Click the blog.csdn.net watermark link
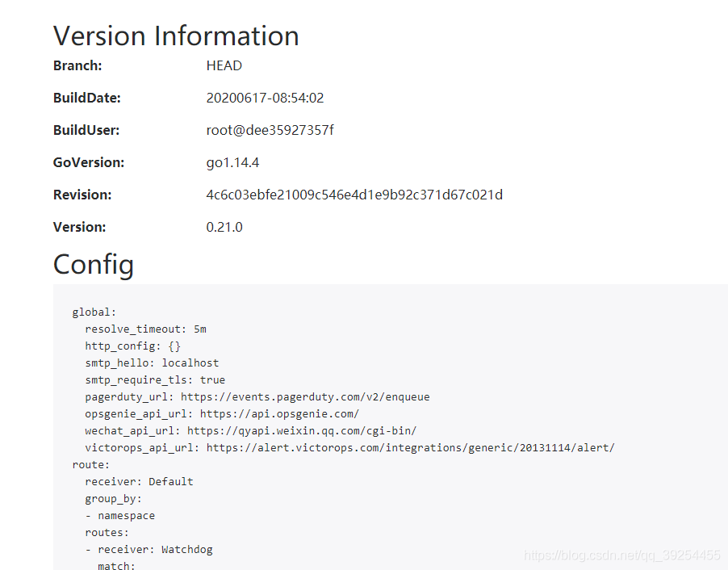The height and width of the screenshot is (570, 728). click(x=622, y=555)
